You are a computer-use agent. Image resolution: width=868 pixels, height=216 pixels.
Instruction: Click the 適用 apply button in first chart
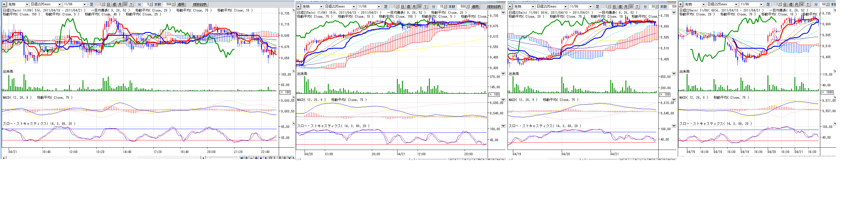point(181,4)
